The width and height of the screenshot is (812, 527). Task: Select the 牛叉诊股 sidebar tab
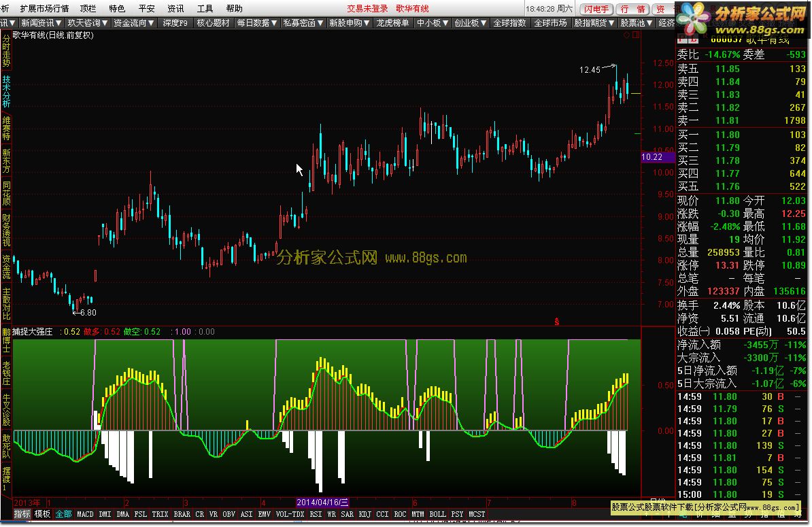point(6,409)
